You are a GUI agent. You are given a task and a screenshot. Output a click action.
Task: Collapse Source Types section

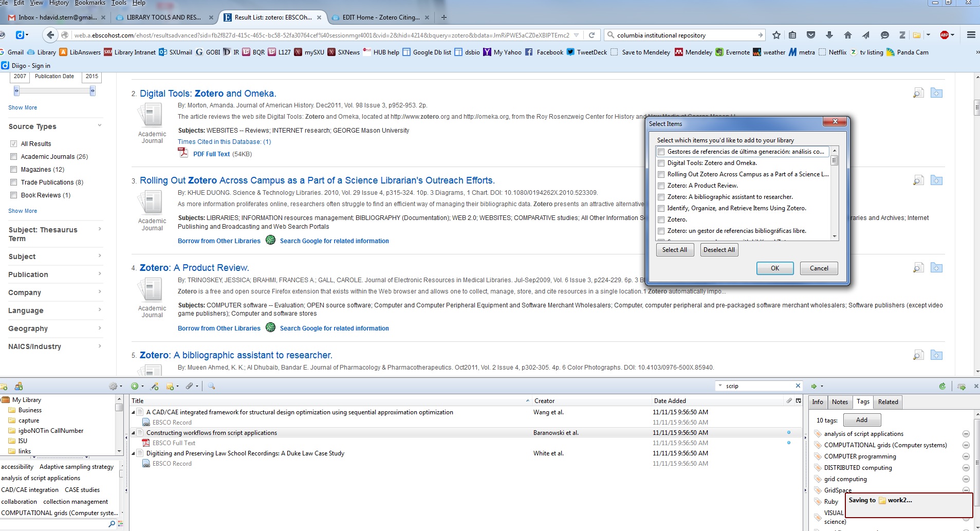100,125
